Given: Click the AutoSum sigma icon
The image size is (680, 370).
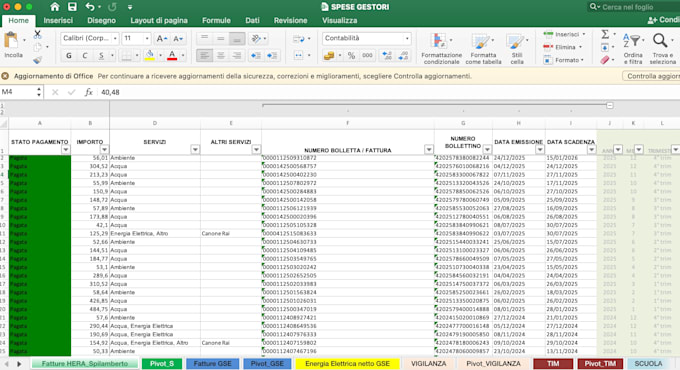Looking at the screenshot, I should (x=605, y=34).
